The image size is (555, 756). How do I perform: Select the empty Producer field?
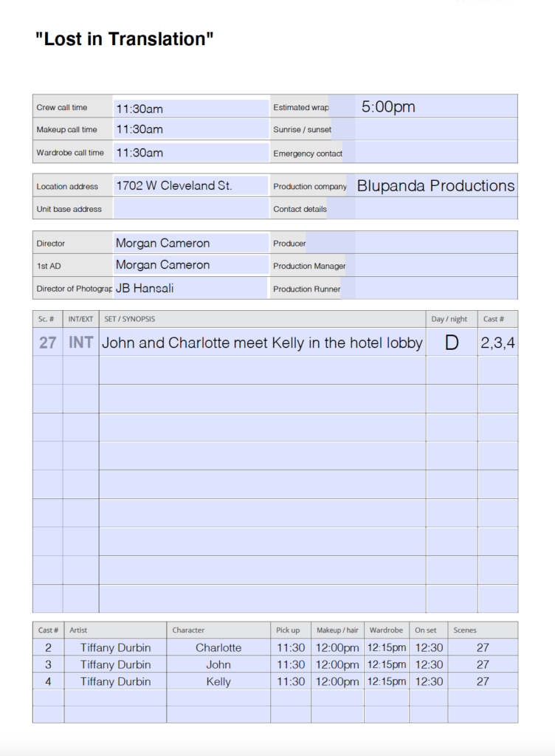click(435, 243)
